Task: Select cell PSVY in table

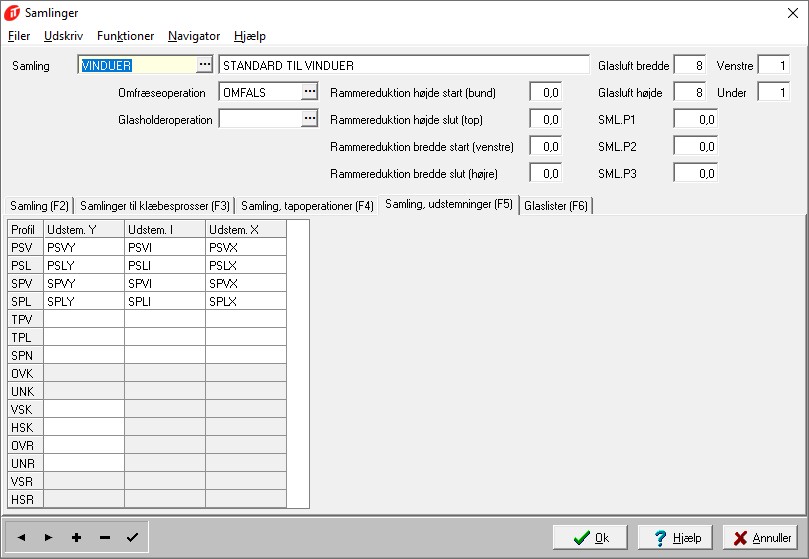Action: tap(84, 247)
